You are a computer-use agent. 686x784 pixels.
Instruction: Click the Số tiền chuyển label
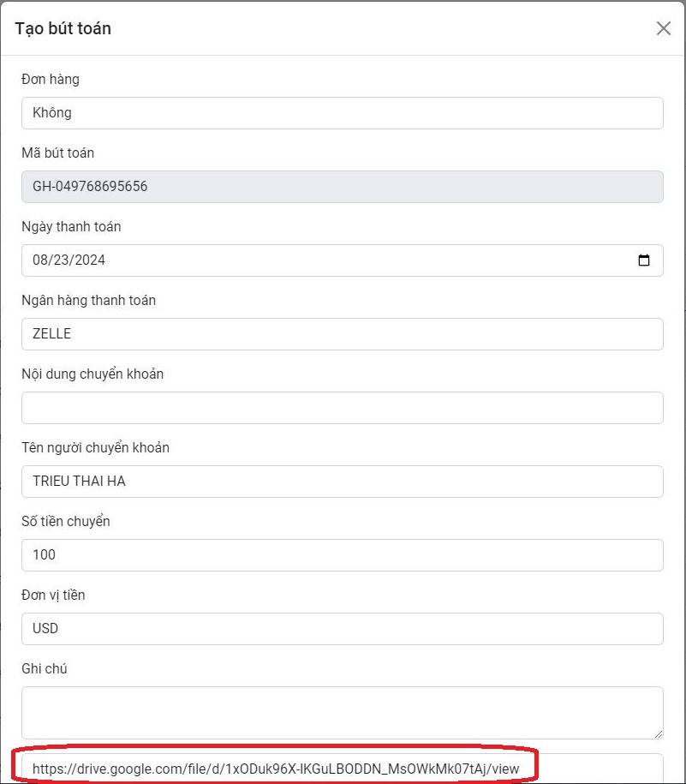[66, 521]
